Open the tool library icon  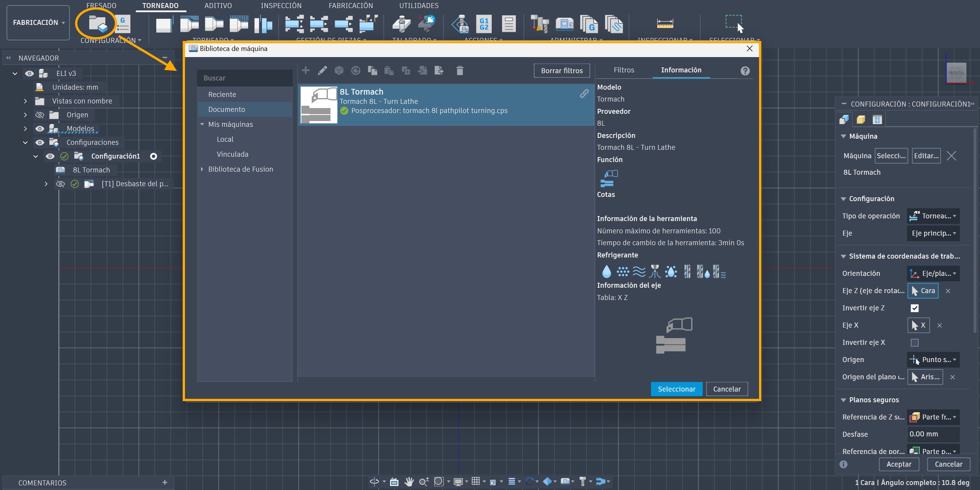pos(540,24)
